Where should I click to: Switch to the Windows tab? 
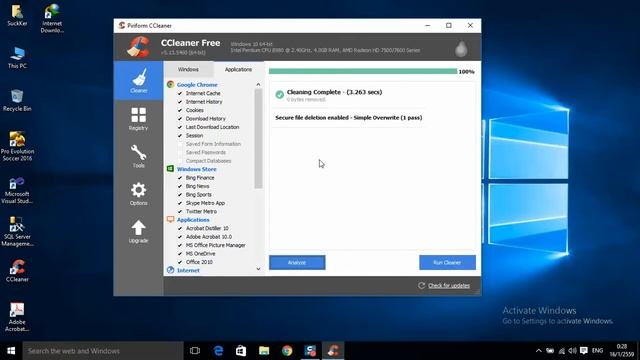(x=188, y=69)
